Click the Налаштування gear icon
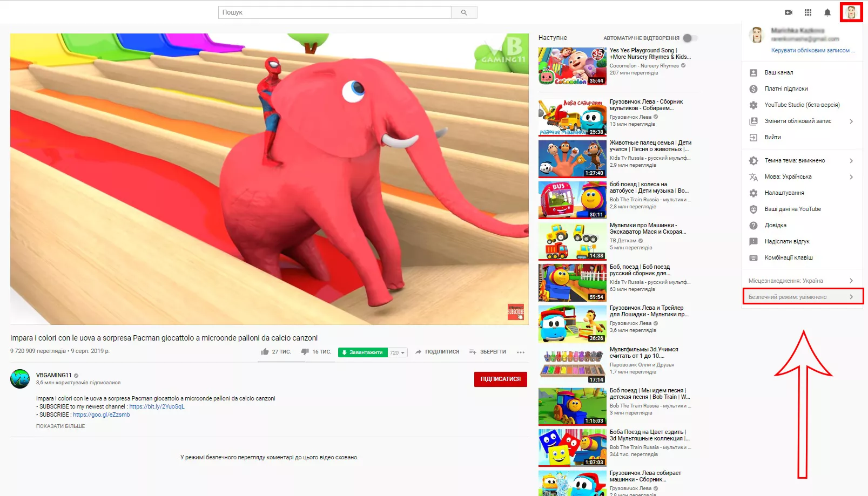Screen dimensions: 868x496 pos(753,193)
